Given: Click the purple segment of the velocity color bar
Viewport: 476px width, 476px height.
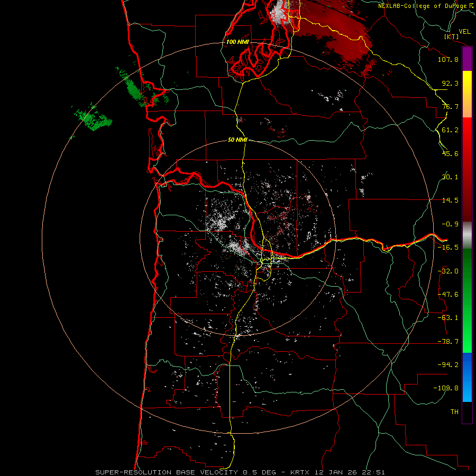Looking at the screenshot, I should (467, 59).
